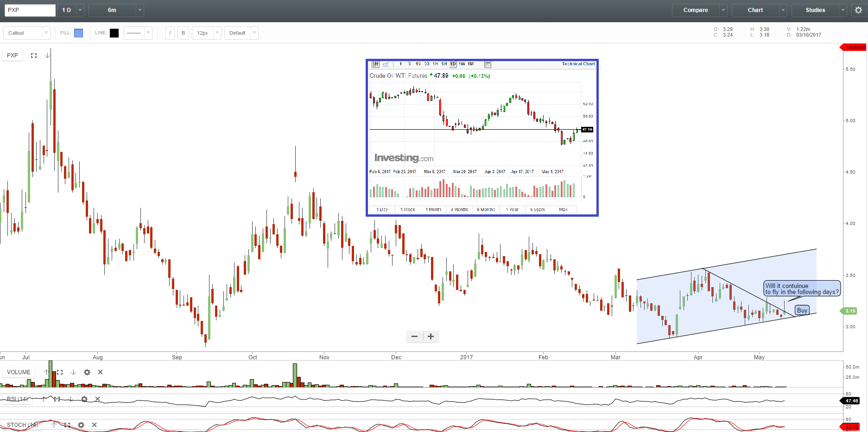
Task: Open settings for the VOLUME indicator
Action: point(87,372)
